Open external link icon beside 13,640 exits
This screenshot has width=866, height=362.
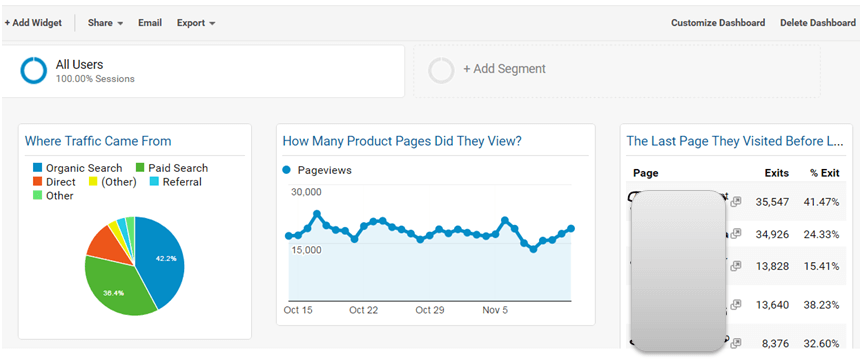pyautogui.click(x=735, y=305)
